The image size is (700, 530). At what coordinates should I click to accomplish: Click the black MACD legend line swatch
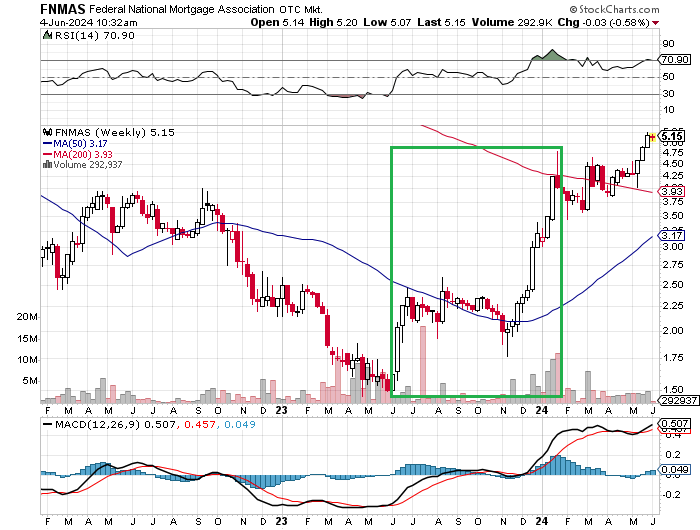[x=47, y=424]
